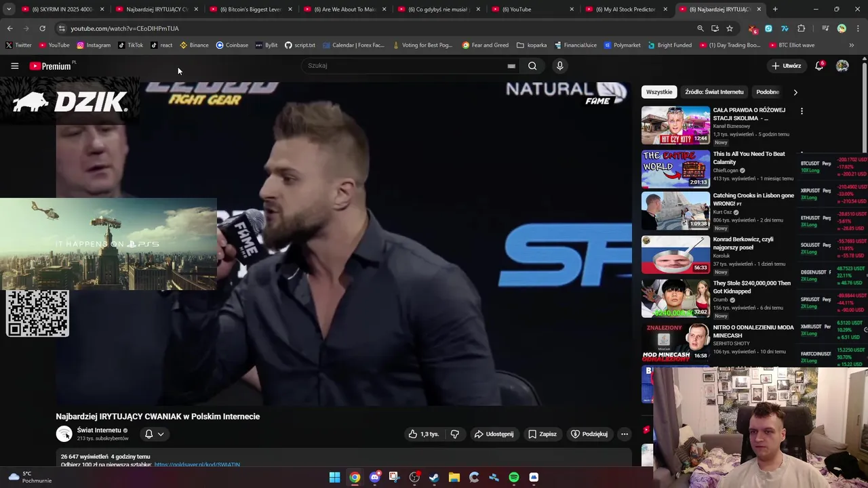Like the video showing 1,3 tys.
The width and height of the screenshot is (868, 488).
[x=424, y=434]
